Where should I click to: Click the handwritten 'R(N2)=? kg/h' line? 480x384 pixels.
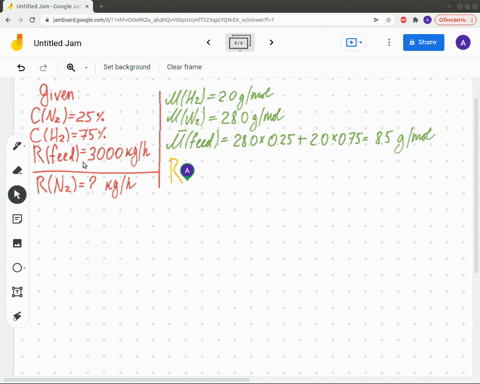pyautogui.click(x=86, y=186)
